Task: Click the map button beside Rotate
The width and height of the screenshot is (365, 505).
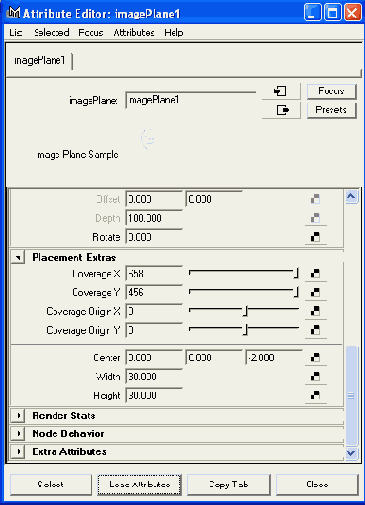Action: (315, 237)
